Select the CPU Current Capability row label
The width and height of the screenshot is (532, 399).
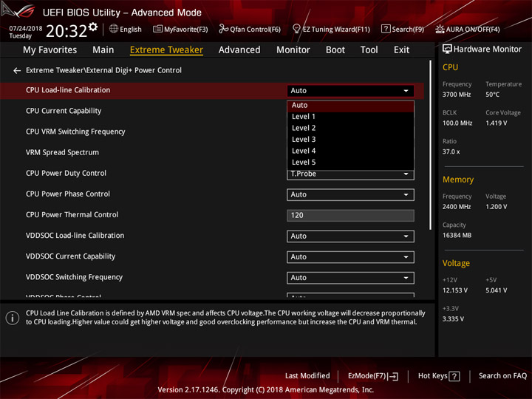[x=64, y=111]
